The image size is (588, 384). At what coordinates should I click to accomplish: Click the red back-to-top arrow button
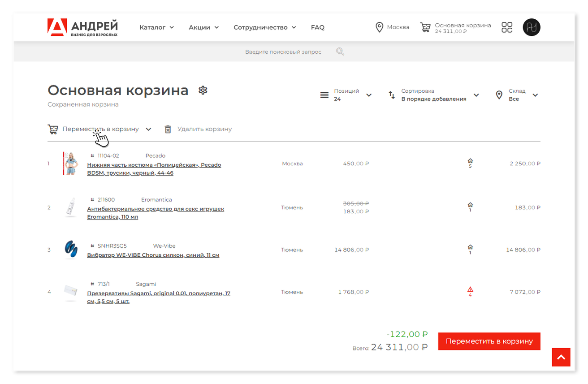[x=561, y=357]
